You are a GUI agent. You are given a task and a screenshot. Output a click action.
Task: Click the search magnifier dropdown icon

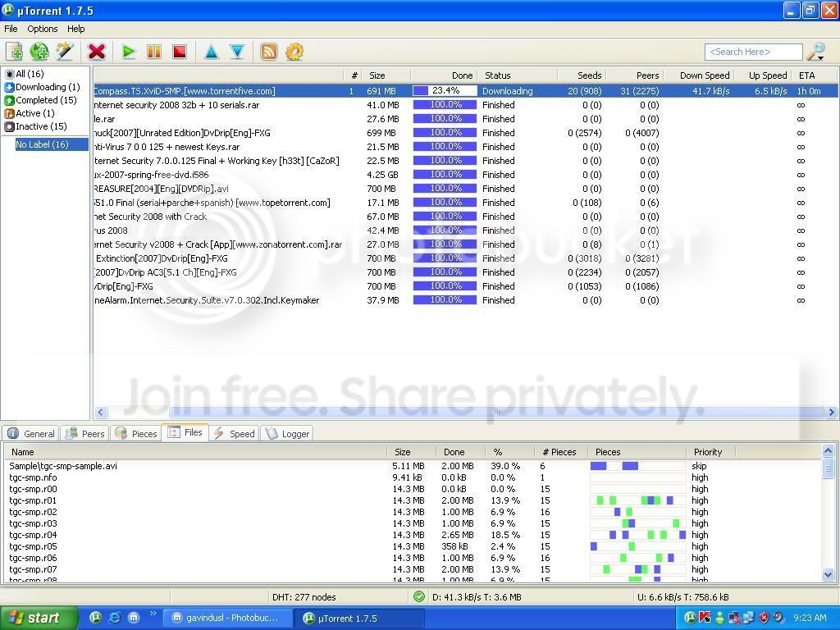(x=817, y=52)
